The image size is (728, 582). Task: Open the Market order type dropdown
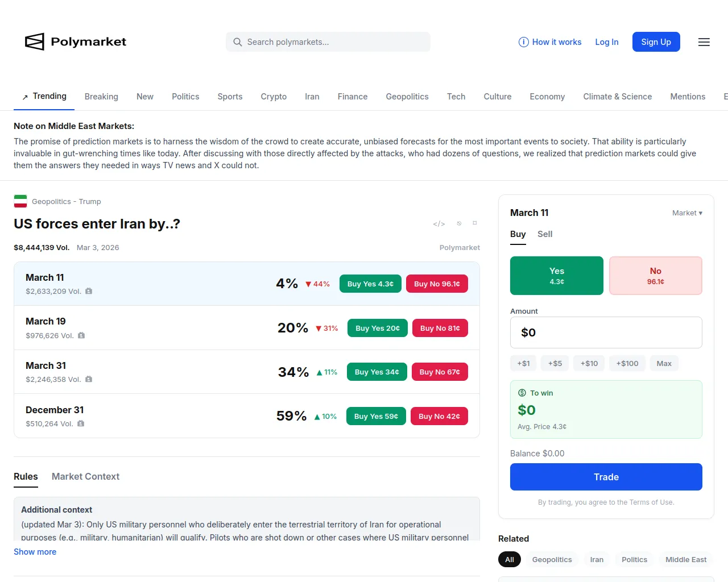coord(686,213)
